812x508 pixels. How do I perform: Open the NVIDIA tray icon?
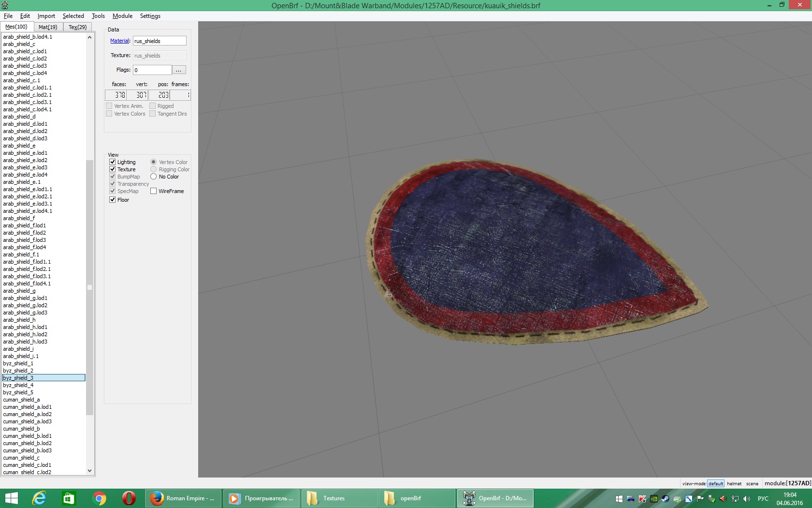654,499
